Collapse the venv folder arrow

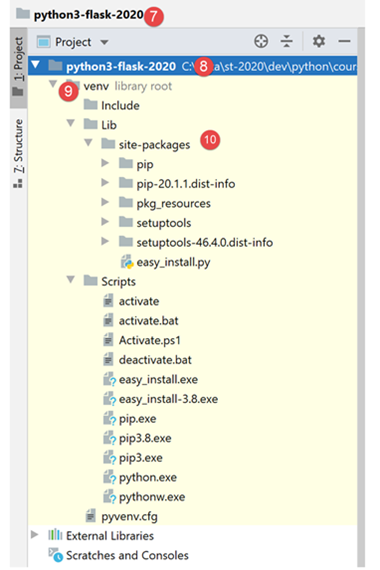[x=53, y=84]
